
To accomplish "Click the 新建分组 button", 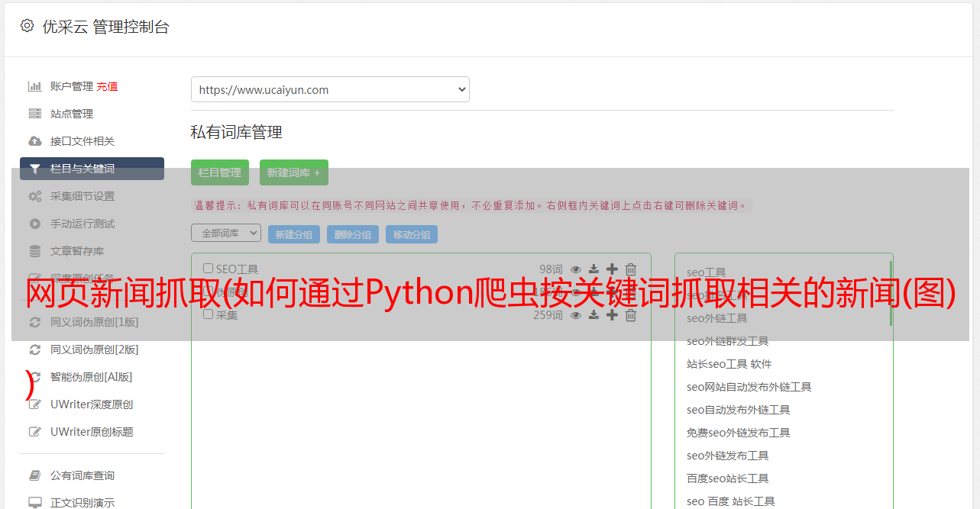I will click(x=294, y=234).
